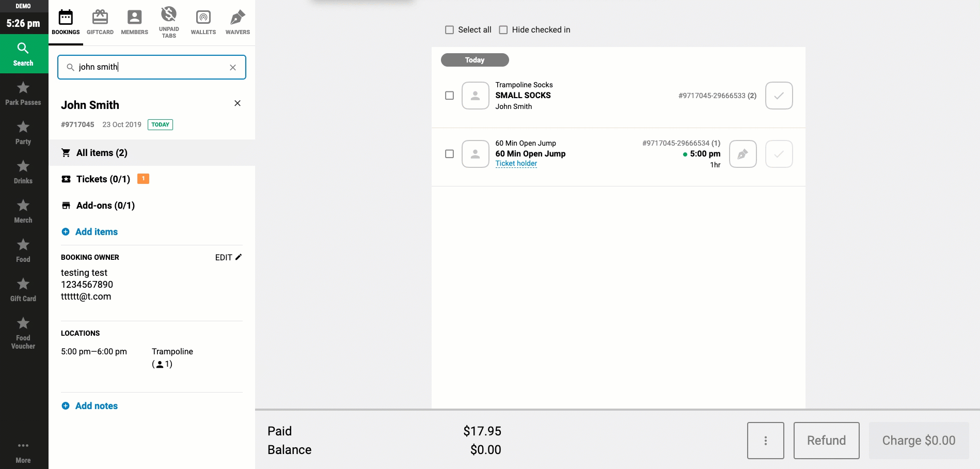The image size is (980, 469).
Task: Select Add-ons (0/1) filter
Action: coord(152,206)
